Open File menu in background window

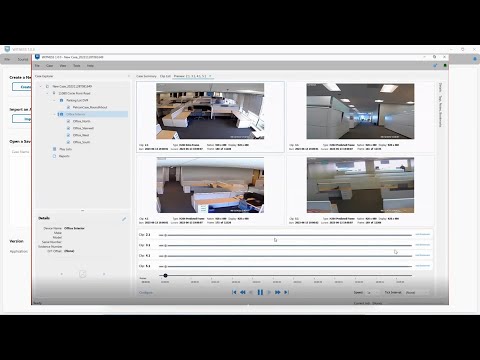(x=7, y=59)
